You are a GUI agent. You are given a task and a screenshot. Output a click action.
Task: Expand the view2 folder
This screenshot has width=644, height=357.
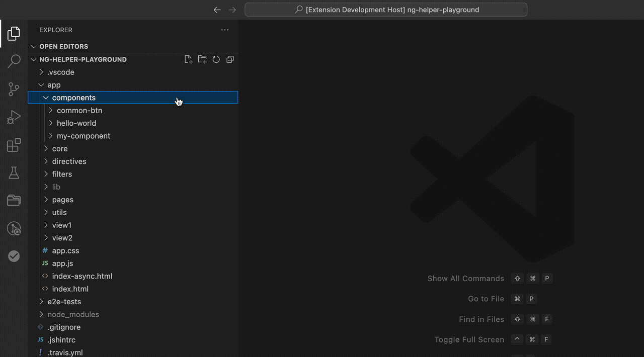133,238
